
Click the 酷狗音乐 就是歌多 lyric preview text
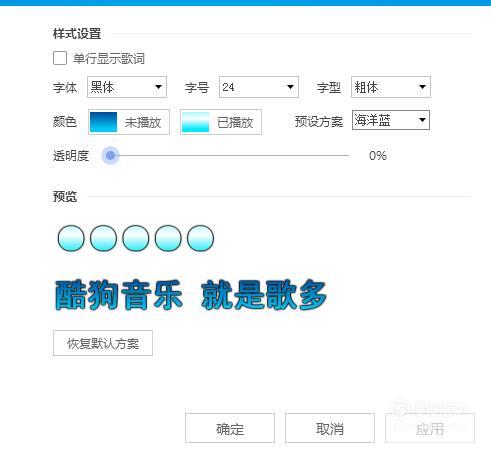point(190,295)
